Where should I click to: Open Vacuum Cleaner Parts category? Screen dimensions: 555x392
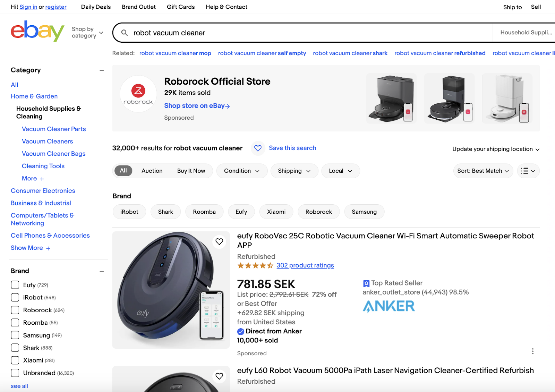click(x=54, y=129)
